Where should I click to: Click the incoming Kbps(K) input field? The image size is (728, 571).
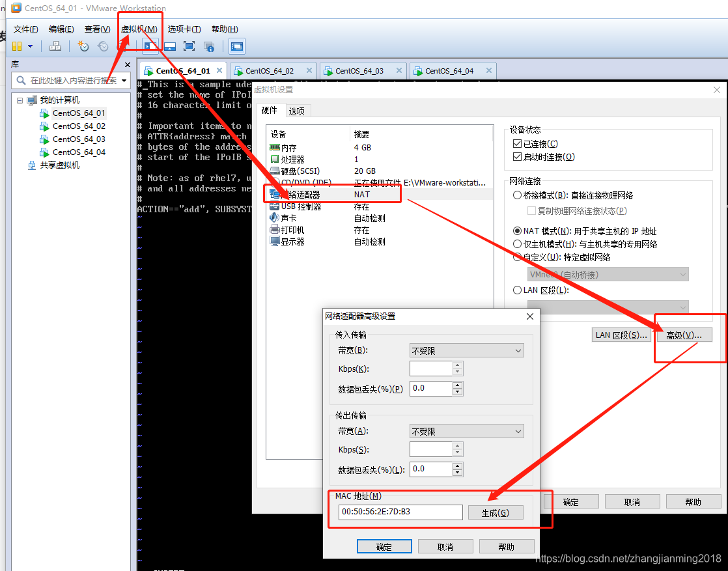pos(431,369)
